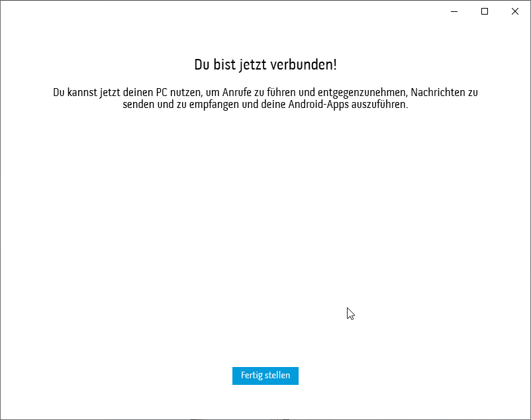The height and width of the screenshot is (420, 531).
Task: Close the setup window
Action: point(514,11)
